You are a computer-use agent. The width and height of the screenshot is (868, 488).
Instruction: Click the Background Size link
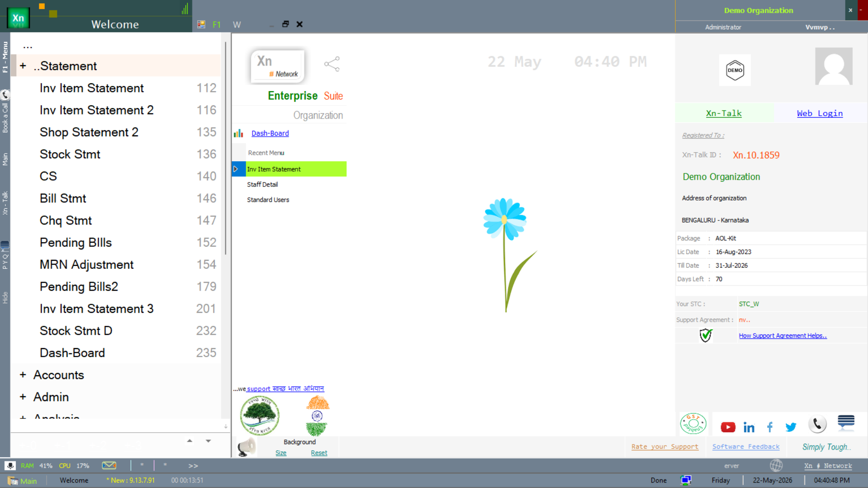[x=281, y=453]
